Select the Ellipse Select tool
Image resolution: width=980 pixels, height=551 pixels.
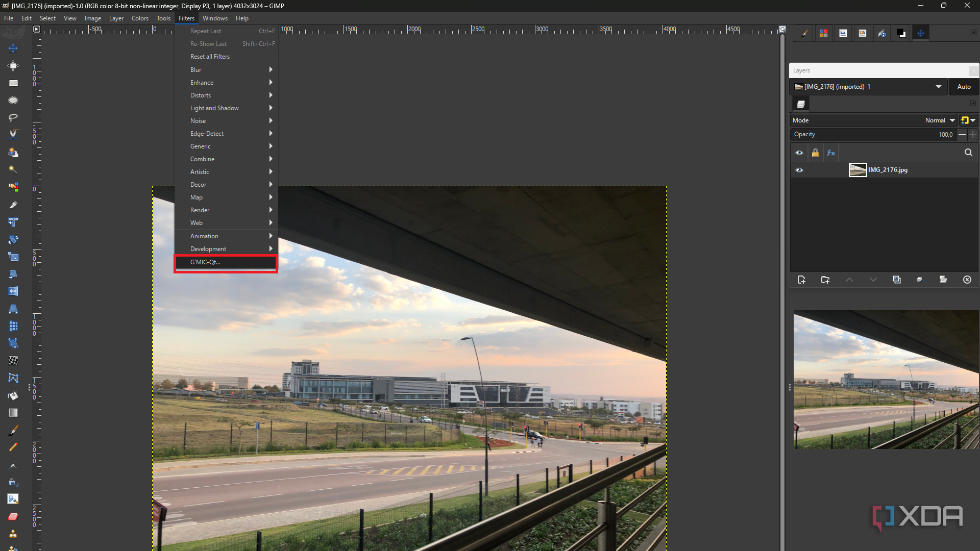(13, 101)
